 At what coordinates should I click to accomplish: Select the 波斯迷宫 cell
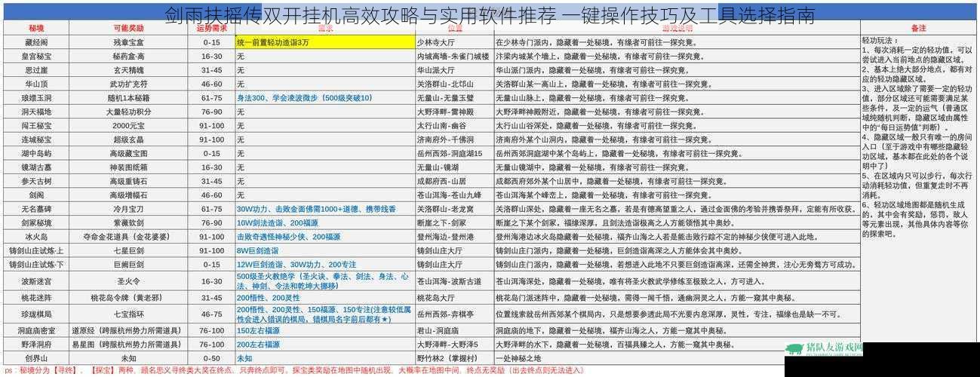click(36, 281)
